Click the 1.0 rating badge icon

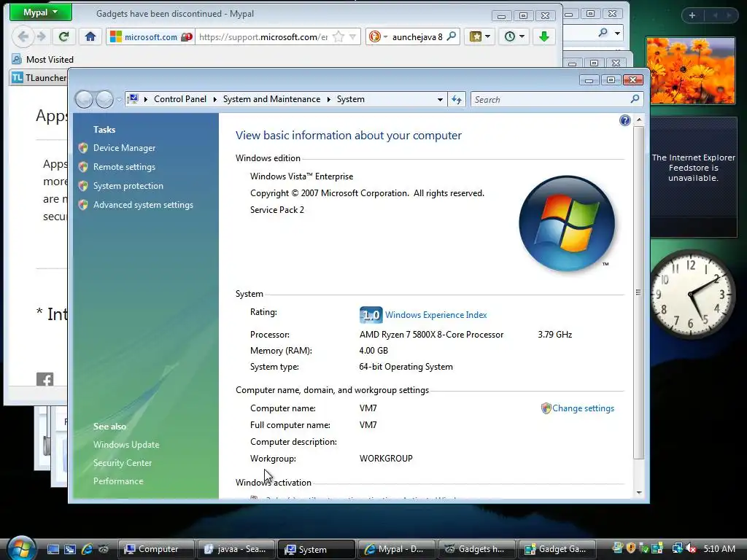371,315
